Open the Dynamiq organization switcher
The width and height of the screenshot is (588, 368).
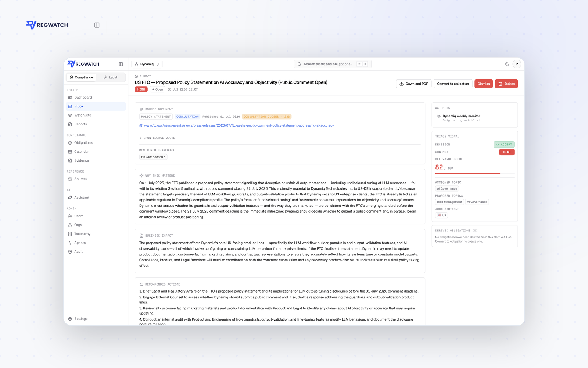point(147,64)
